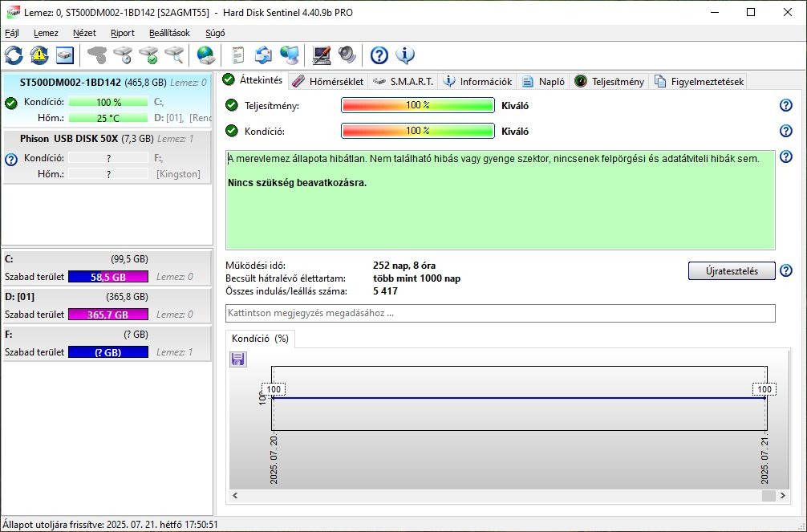Switch to the Teljesítmény tab
The width and height of the screenshot is (807, 532).
610,81
